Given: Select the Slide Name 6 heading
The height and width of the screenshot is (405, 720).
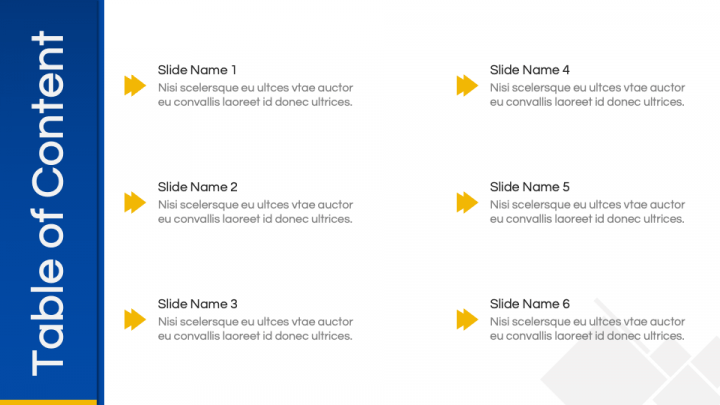Looking at the screenshot, I should coord(529,304).
